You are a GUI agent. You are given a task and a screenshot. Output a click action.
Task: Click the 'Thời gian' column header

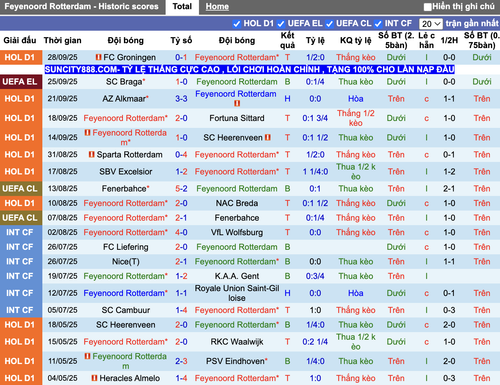coord(62,40)
